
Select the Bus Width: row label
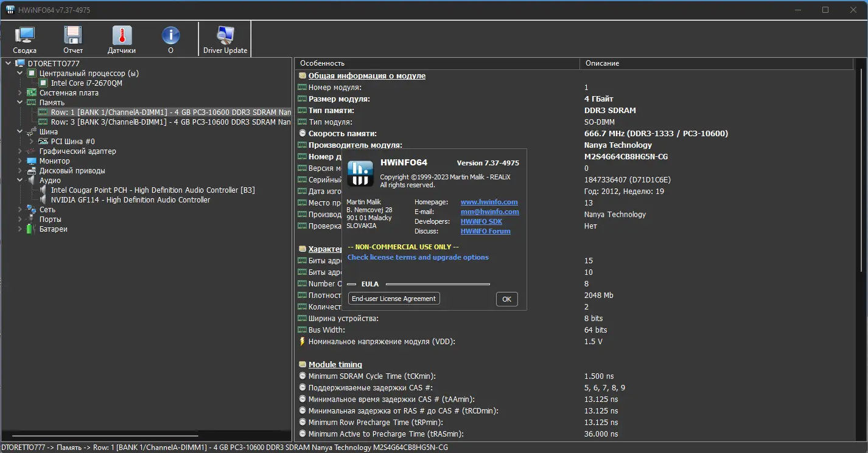point(327,330)
